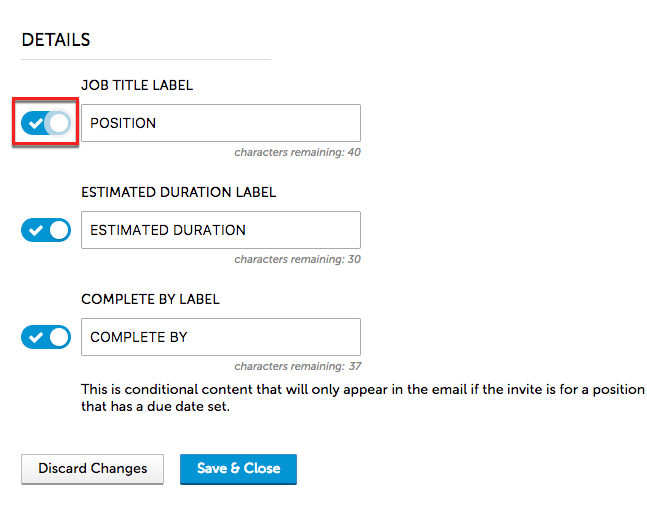
Task: Click the checkmark icon in Complete By toggle
Action: [35, 337]
